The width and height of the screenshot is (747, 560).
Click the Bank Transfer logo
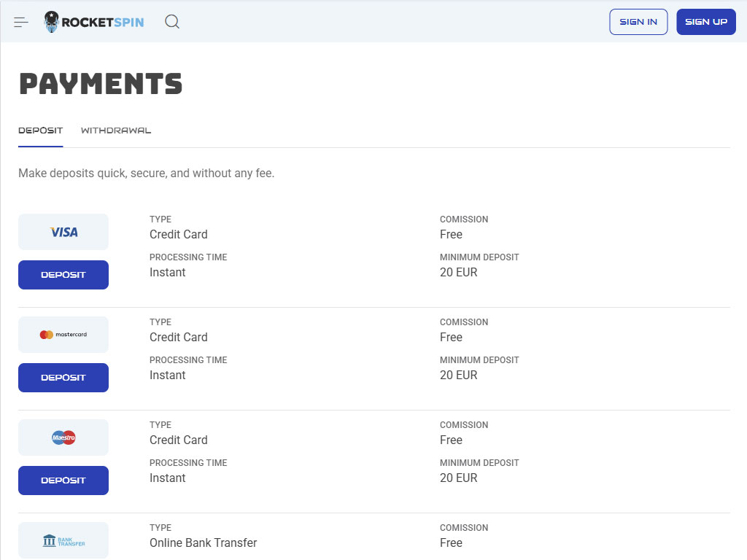tap(63, 540)
